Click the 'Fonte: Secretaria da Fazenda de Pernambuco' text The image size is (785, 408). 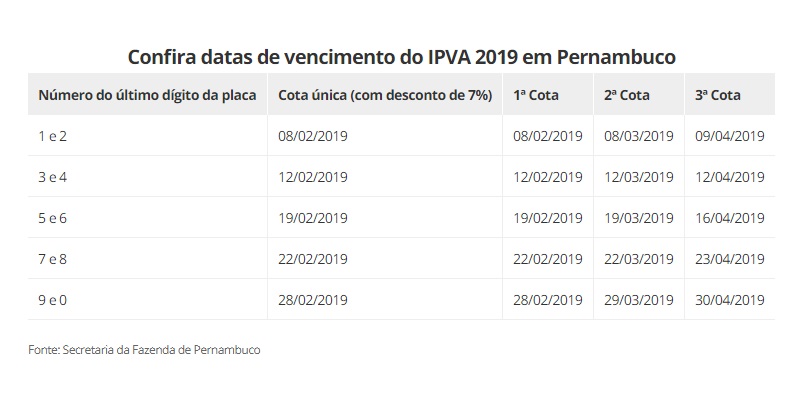click(144, 350)
